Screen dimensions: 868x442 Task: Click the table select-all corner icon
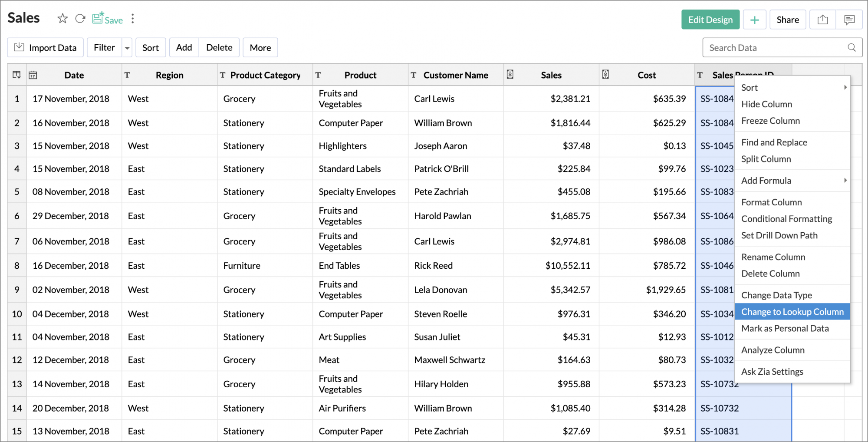pyautogui.click(x=17, y=75)
